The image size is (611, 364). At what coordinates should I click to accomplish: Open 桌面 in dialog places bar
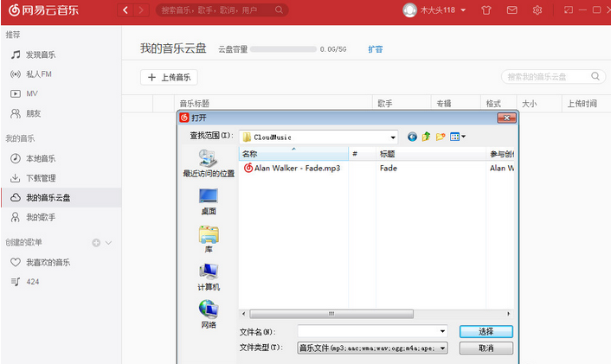209,201
